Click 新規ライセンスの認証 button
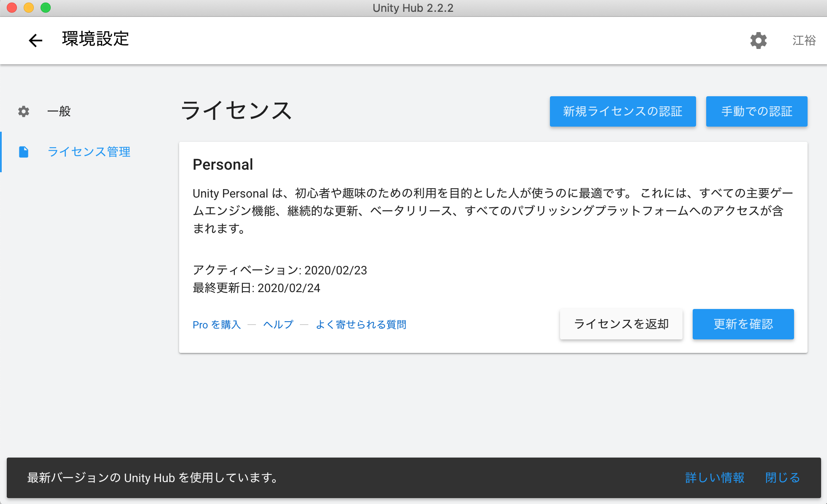The image size is (827, 504). click(623, 111)
